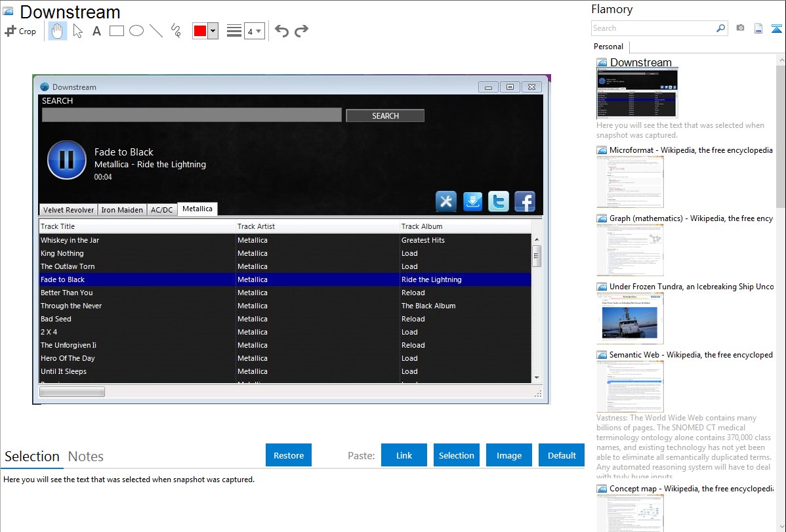Click the track list scroll up arrow
This screenshot has height=532, width=786.
coord(537,239)
